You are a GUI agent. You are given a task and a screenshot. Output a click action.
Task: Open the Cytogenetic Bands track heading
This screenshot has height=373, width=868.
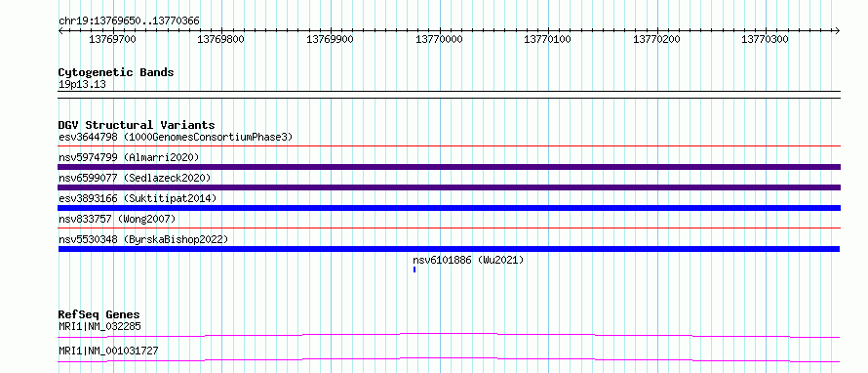point(116,72)
